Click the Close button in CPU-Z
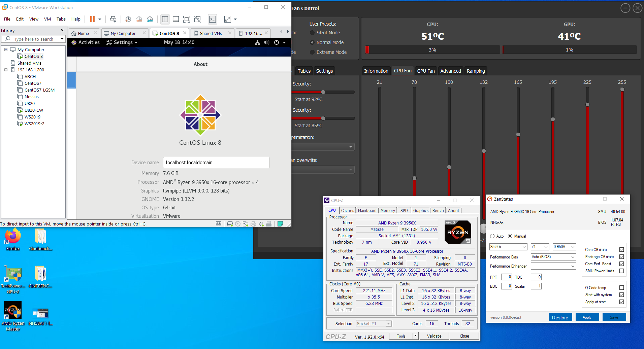This screenshot has width=644, height=349. coord(464,336)
